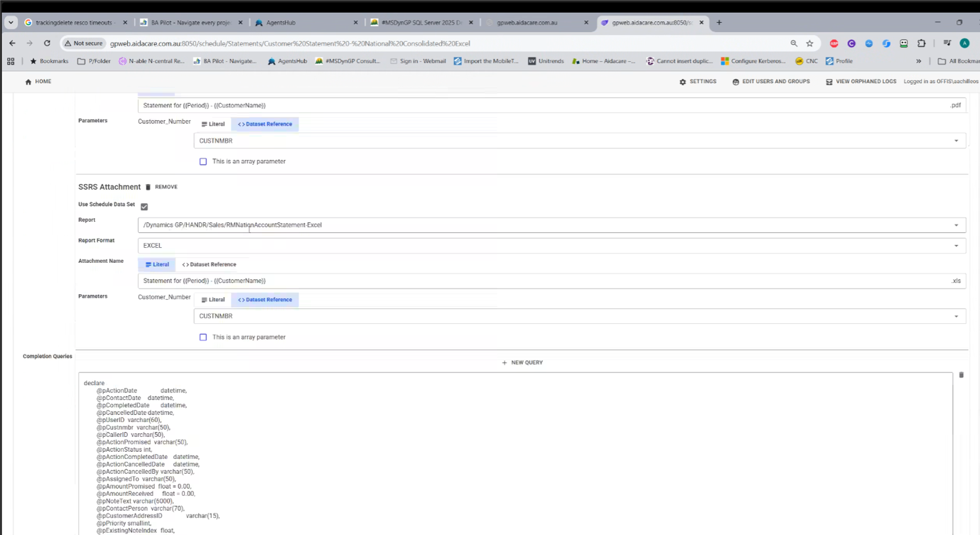Close the AgentsHub browser tab
980x535 pixels.
click(355, 23)
